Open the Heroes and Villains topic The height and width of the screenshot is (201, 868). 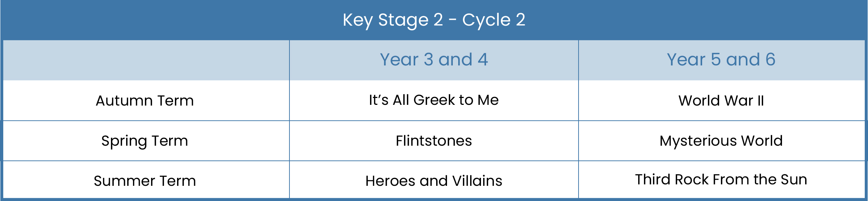434,181
